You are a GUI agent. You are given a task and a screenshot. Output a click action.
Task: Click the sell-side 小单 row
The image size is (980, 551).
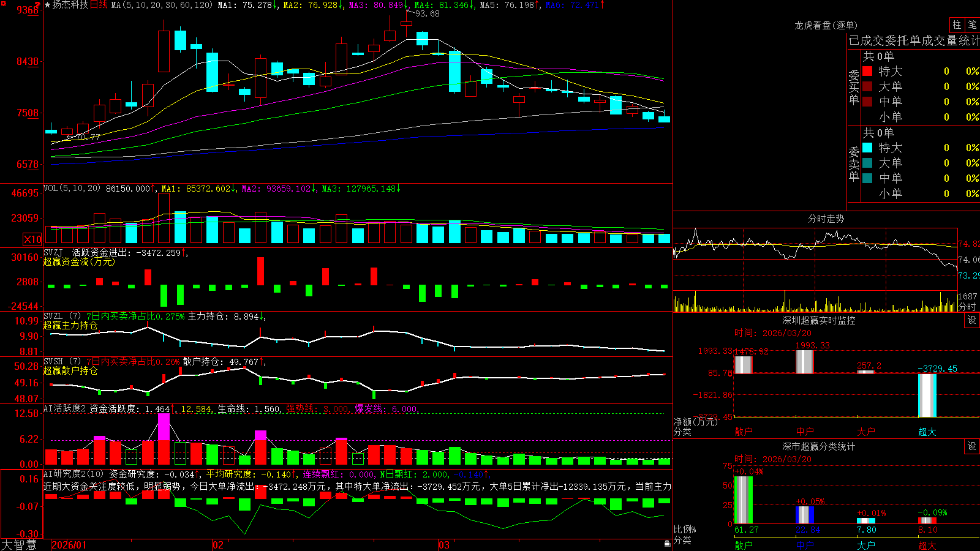(x=921, y=193)
